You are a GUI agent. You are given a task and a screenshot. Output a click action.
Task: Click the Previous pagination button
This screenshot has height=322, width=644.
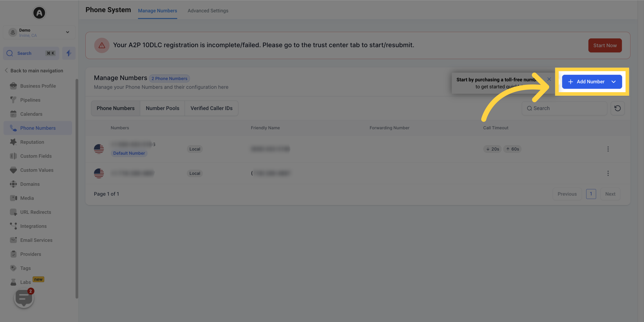coord(567,194)
